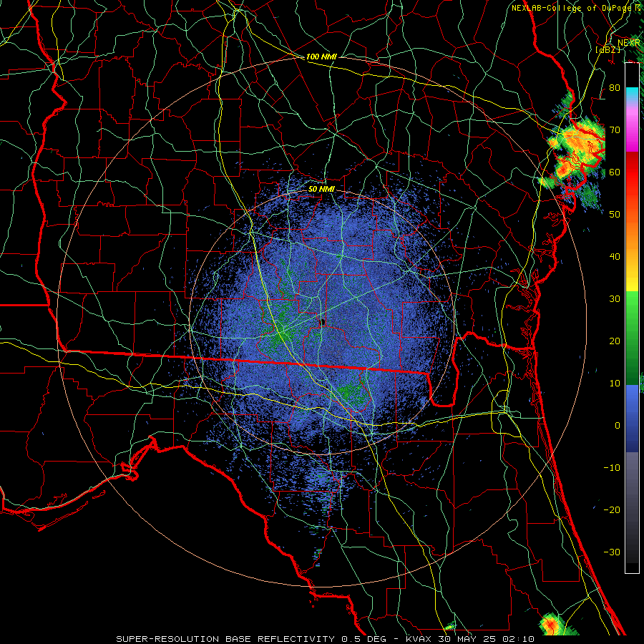Click the 60 value on the color scale
644x644 pixels.
[615, 172]
